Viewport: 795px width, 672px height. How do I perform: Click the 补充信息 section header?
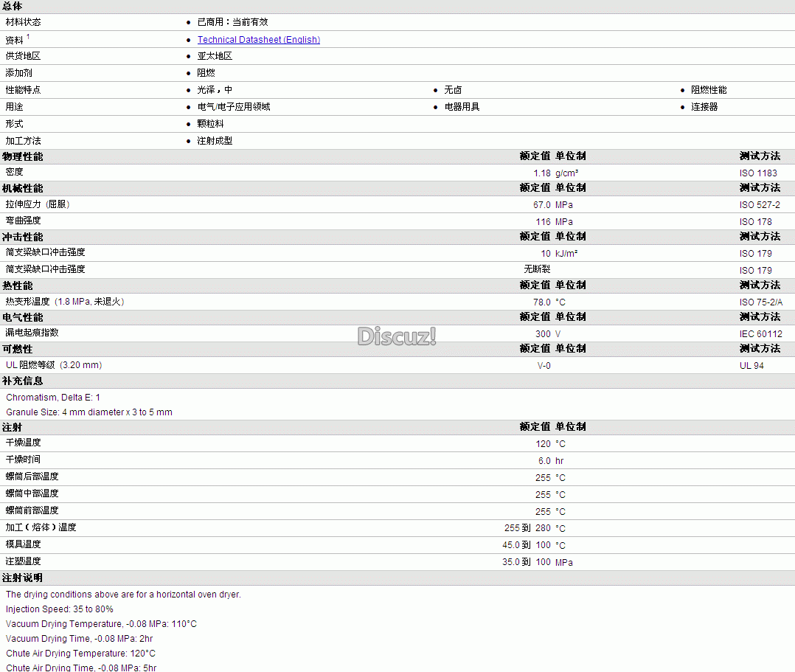tap(23, 381)
